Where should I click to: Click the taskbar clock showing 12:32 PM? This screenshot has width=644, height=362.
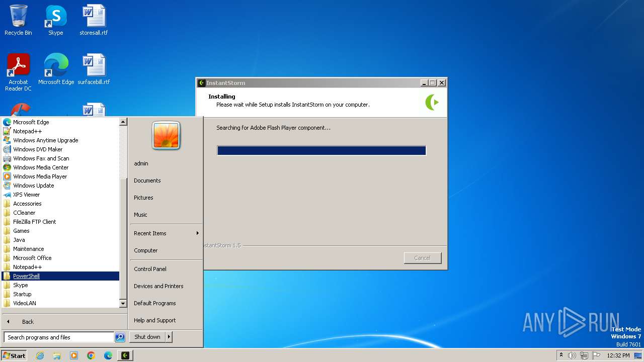[x=618, y=355]
